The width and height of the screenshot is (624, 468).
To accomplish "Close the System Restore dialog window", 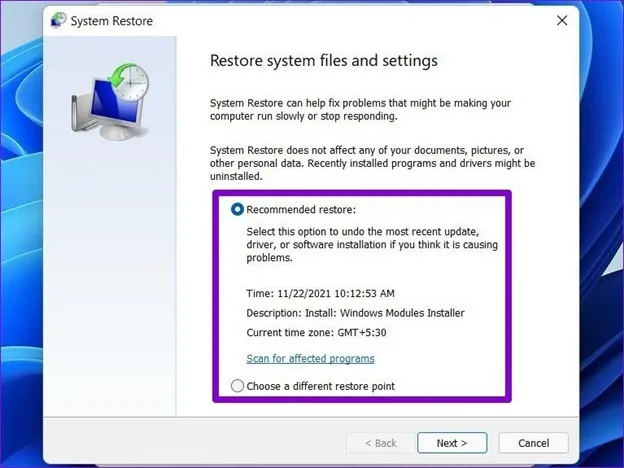I will pos(562,19).
